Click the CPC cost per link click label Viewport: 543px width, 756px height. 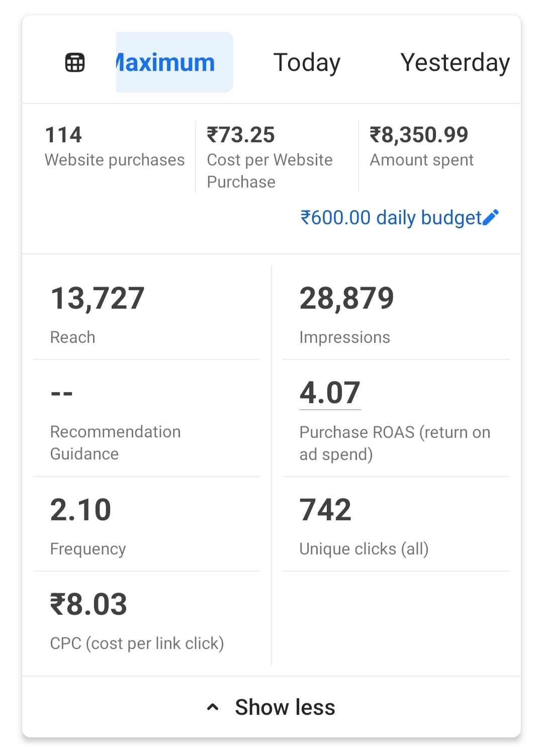tap(137, 643)
